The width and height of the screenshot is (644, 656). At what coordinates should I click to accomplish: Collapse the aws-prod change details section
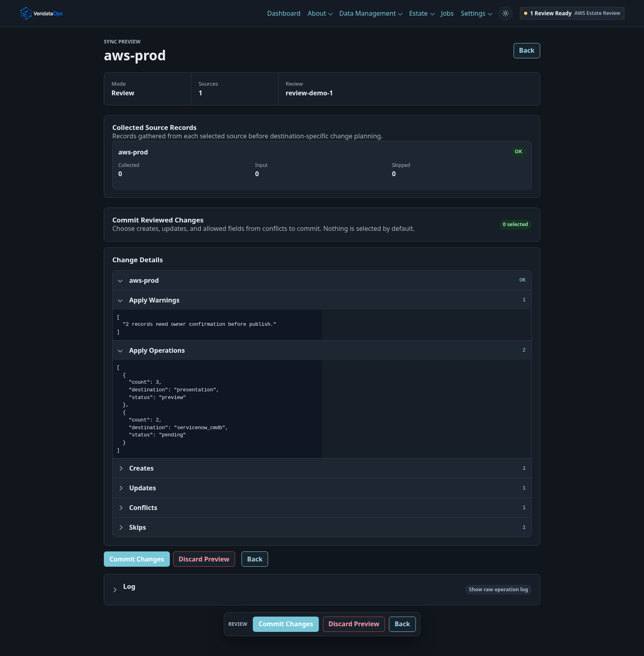tap(322, 280)
